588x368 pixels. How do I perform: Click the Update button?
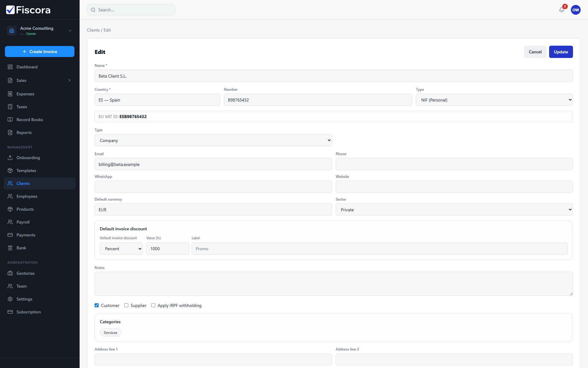(561, 52)
